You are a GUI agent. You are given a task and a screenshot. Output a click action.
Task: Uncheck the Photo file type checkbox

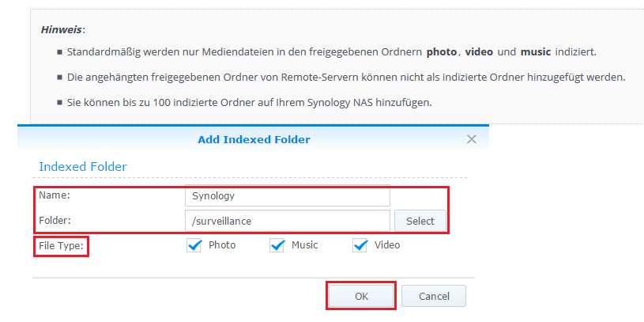pyautogui.click(x=194, y=245)
